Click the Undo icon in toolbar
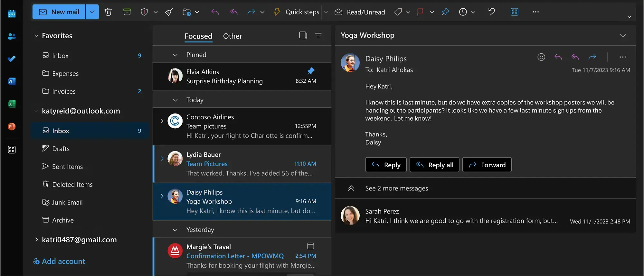Screen dimensions: 644x276 (x=491, y=12)
